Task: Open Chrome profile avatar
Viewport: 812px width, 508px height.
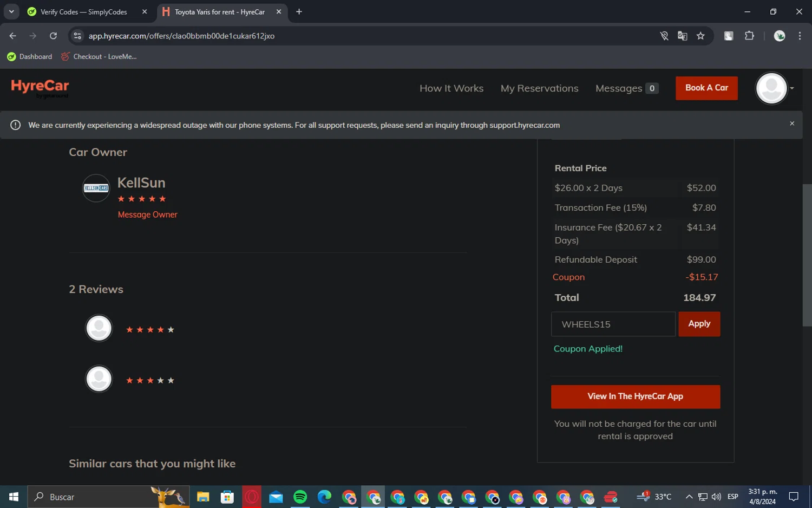Action: 780,36
